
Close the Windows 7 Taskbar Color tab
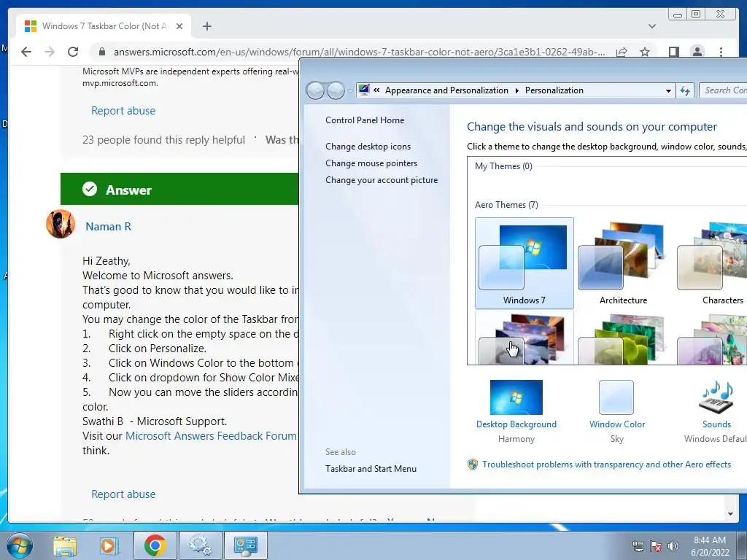tap(179, 26)
